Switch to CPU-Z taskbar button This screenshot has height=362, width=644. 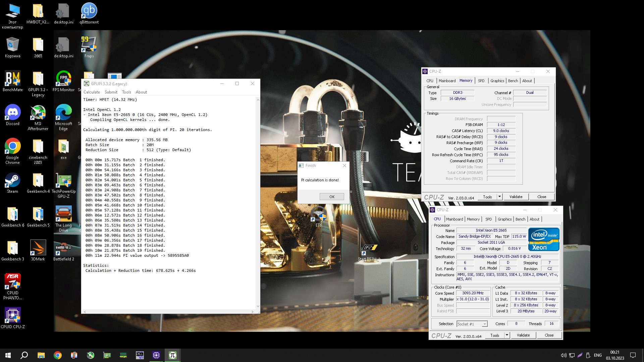(156, 355)
